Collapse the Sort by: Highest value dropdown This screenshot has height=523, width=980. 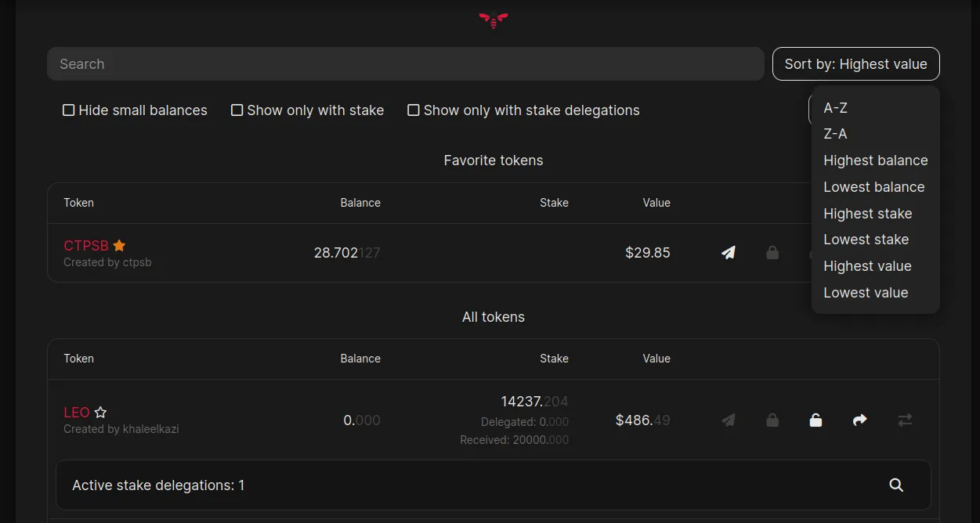[855, 64]
